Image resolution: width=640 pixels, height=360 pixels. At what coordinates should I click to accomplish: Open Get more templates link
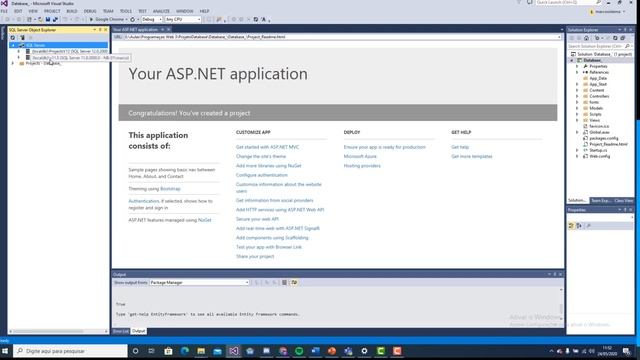pos(471,156)
